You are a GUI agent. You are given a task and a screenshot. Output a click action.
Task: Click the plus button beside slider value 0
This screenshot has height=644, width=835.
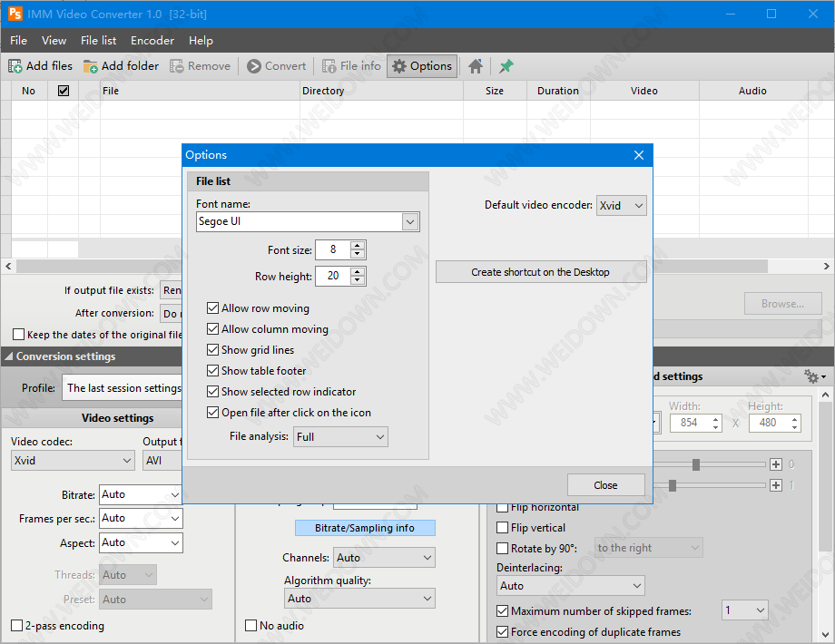pos(776,464)
